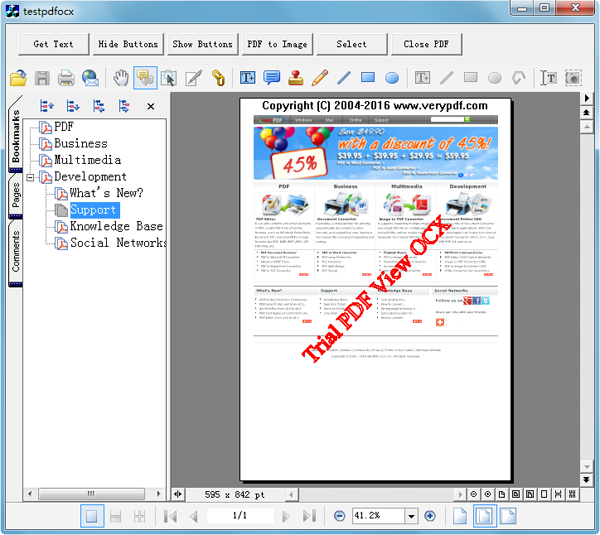Select the PDF bookmark
Viewport: 600px width, 535px height.
tap(64, 127)
